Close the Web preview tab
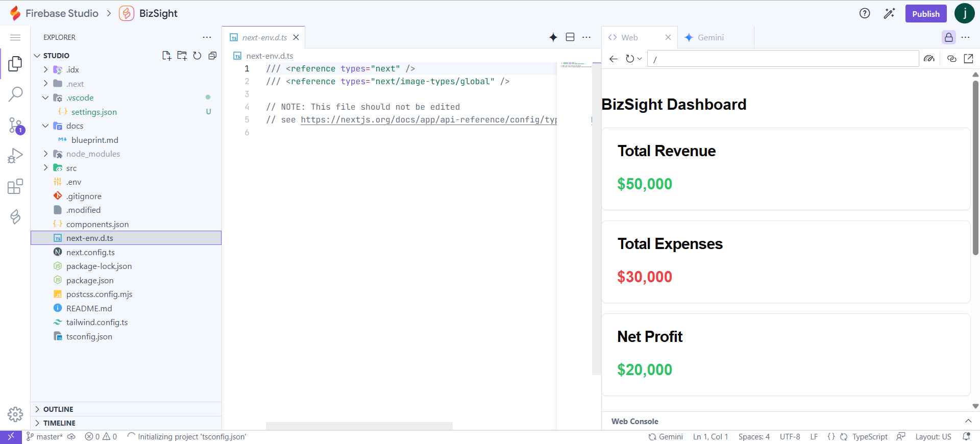Image resolution: width=980 pixels, height=444 pixels. (668, 37)
